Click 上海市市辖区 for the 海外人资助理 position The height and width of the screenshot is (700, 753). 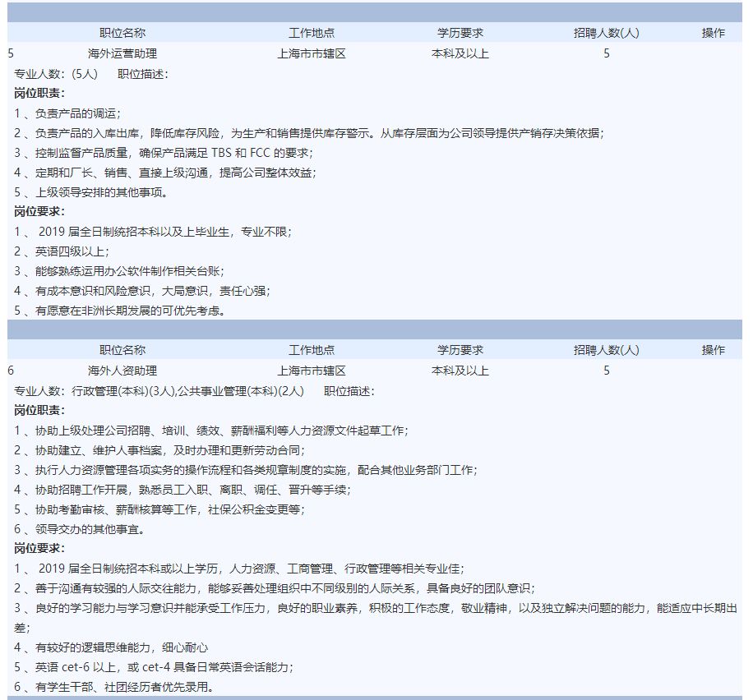pos(311,371)
